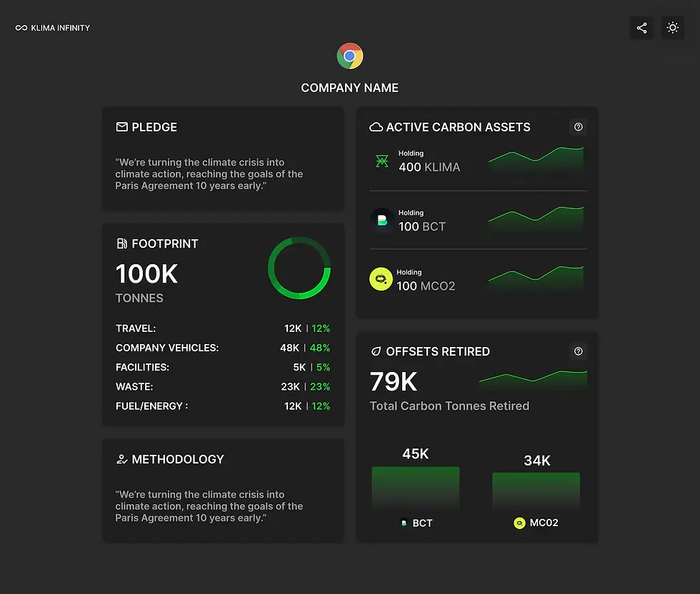Image resolution: width=700 pixels, height=594 pixels.
Task: Click the 48K company vehicles value
Action: (290, 348)
